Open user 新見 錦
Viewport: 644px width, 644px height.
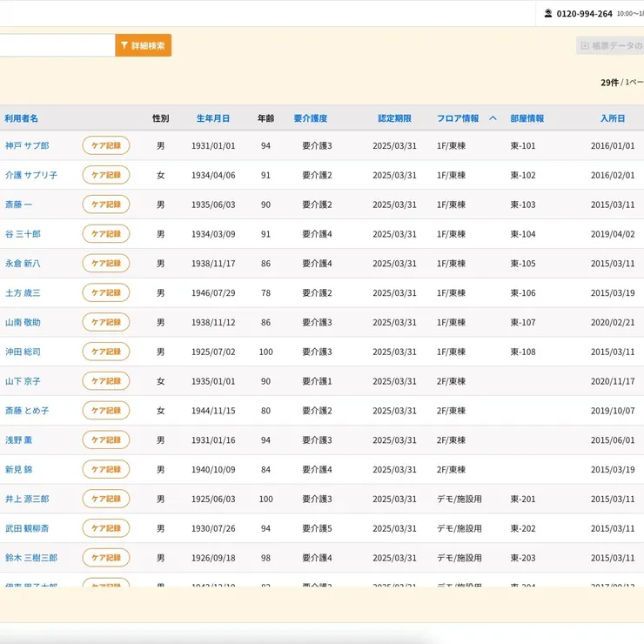pyautogui.click(x=18, y=469)
